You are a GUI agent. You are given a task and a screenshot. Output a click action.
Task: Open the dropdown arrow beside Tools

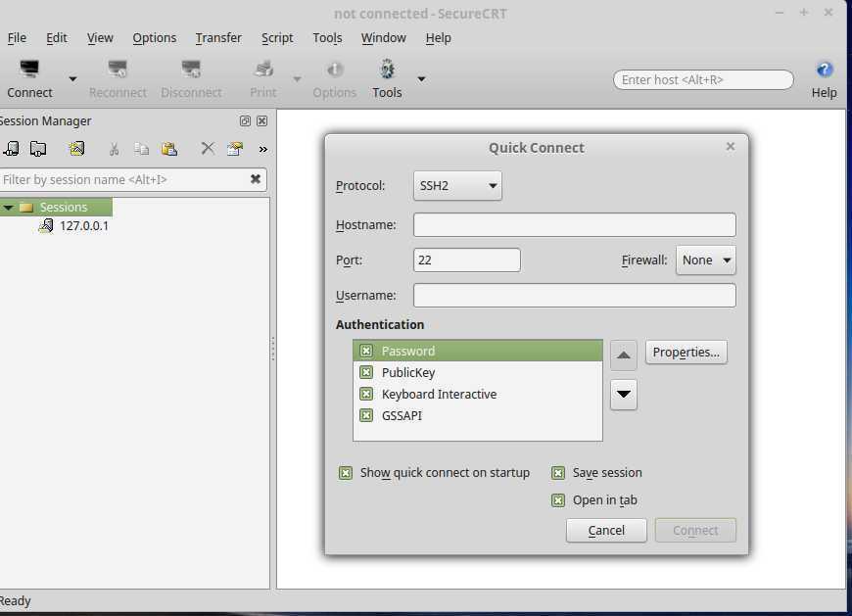[x=421, y=79]
